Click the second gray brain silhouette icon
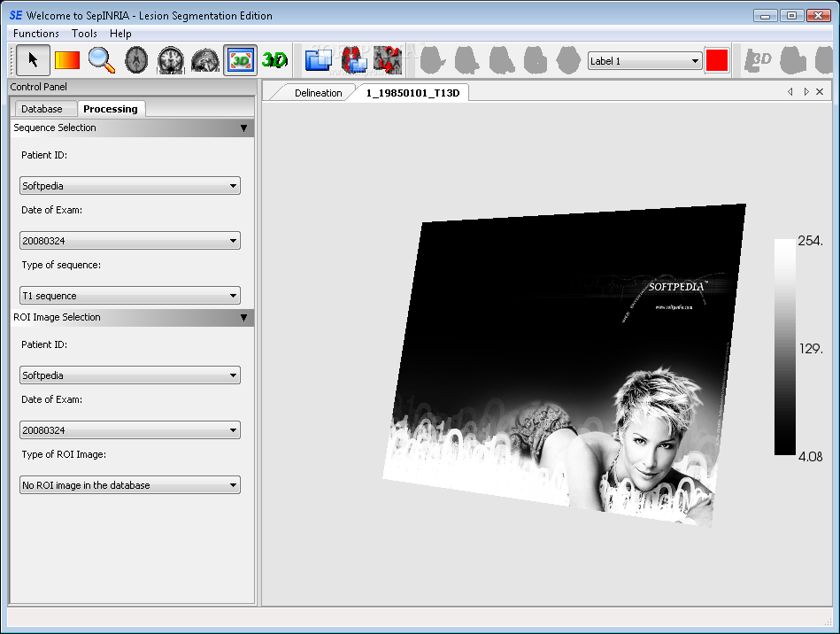The height and width of the screenshot is (634, 840). (466, 60)
